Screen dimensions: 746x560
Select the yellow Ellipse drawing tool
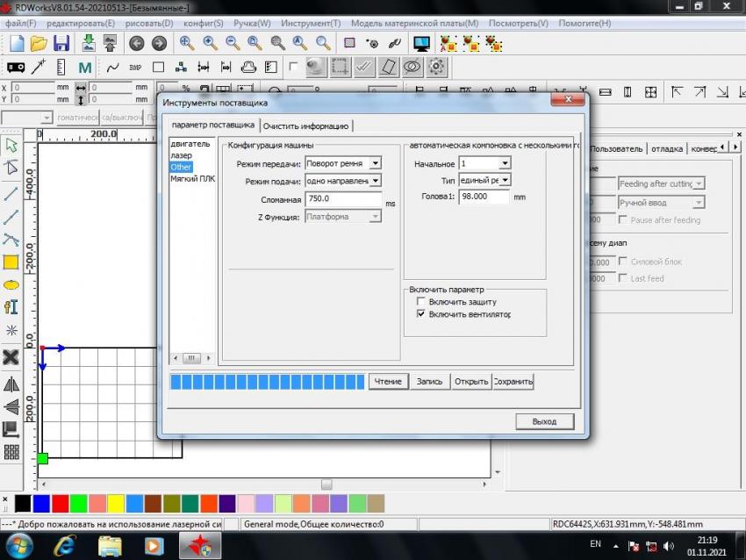11,284
